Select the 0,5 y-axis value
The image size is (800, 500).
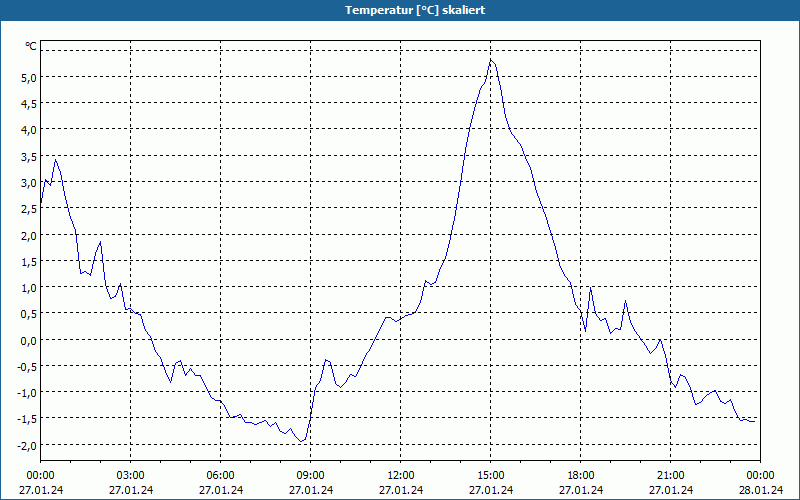click(x=29, y=314)
